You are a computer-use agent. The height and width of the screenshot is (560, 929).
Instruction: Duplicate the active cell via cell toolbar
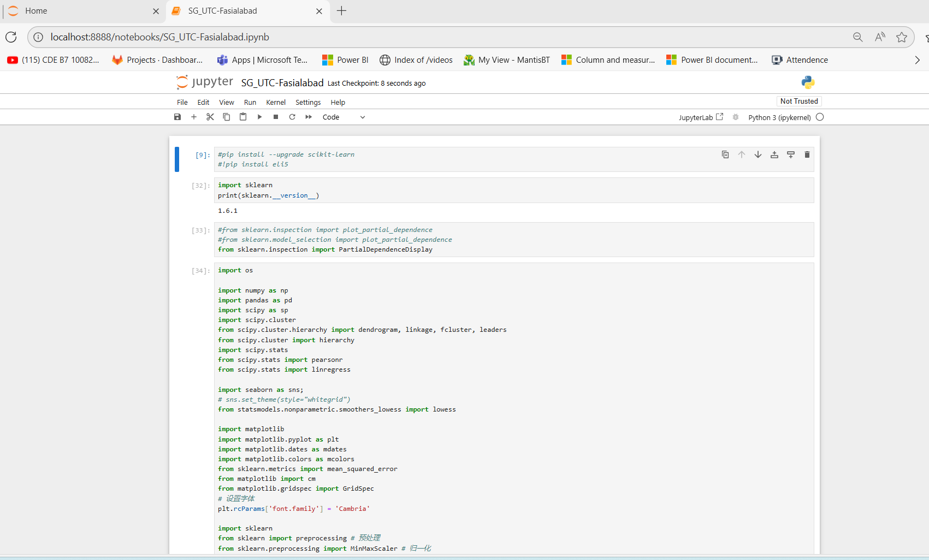coord(725,154)
